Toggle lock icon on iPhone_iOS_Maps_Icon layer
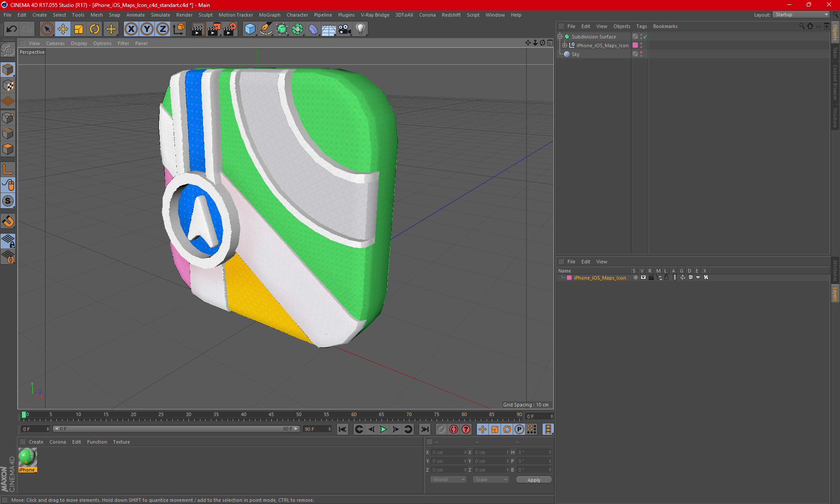 [x=666, y=277]
